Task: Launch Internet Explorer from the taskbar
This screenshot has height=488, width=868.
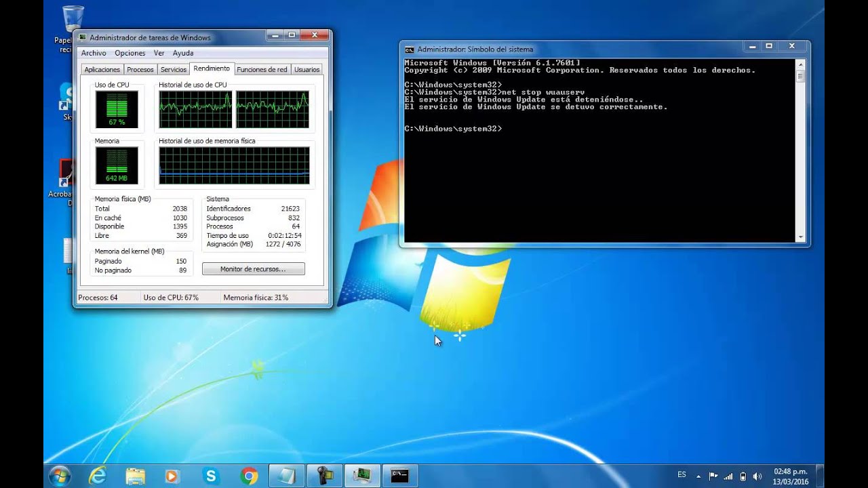Action: click(98, 476)
